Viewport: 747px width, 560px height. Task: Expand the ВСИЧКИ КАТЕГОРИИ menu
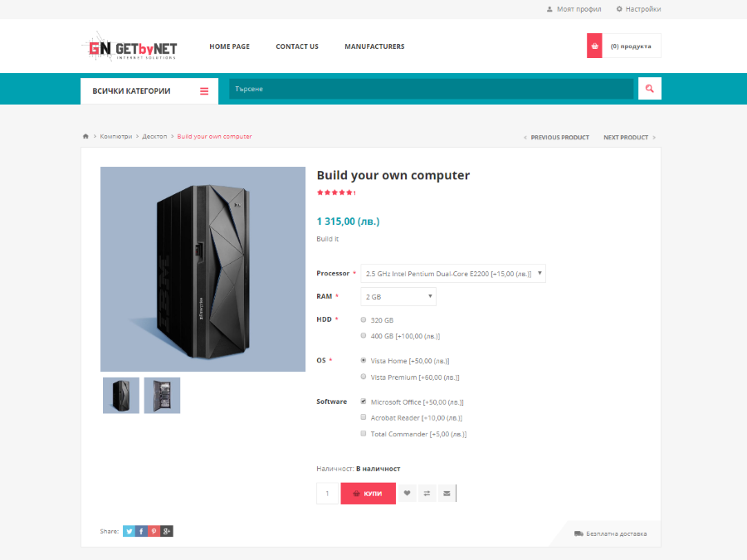149,91
